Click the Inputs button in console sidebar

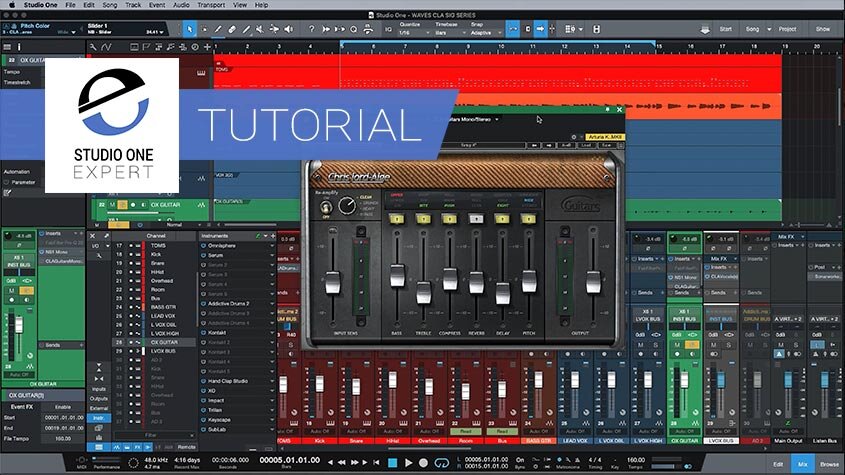pos(99,389)
